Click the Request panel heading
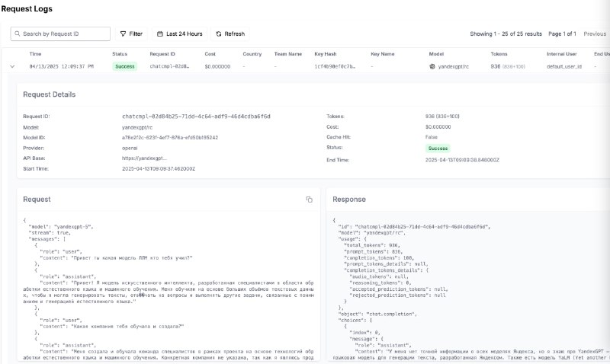This screenshot has width=610, height=364. click(x=37, y=200)
